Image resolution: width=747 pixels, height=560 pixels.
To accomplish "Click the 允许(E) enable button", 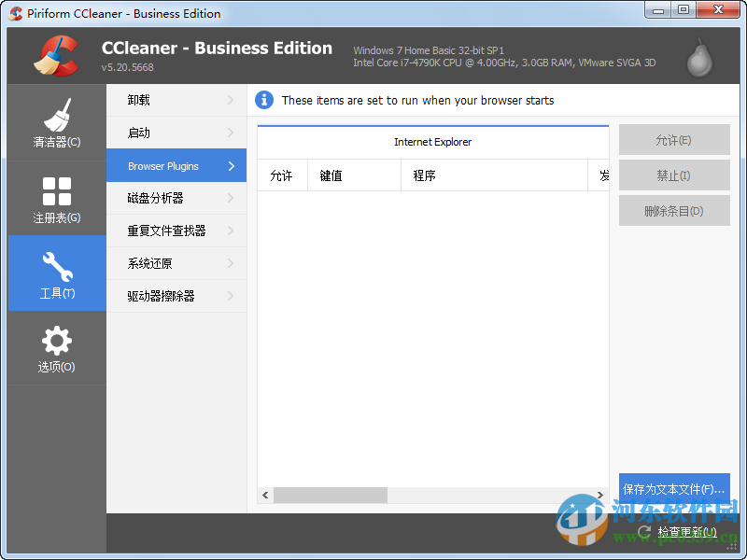I will pos(674,140).
